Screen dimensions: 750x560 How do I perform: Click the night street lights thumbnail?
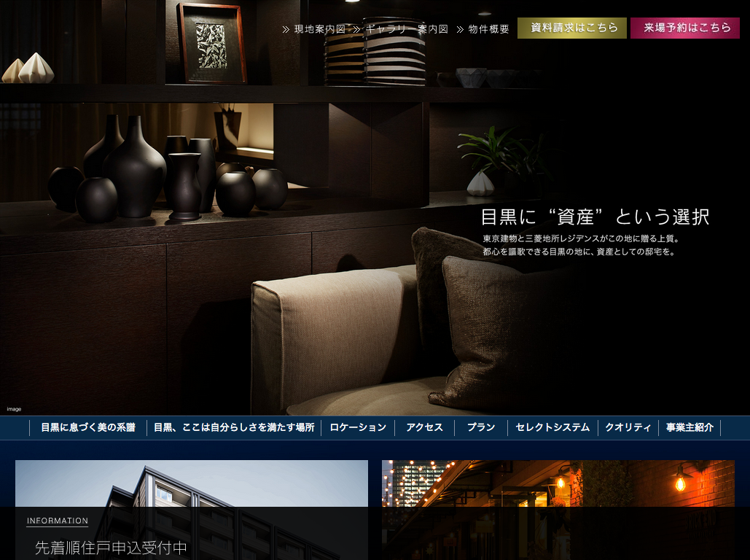coord(558,510)
